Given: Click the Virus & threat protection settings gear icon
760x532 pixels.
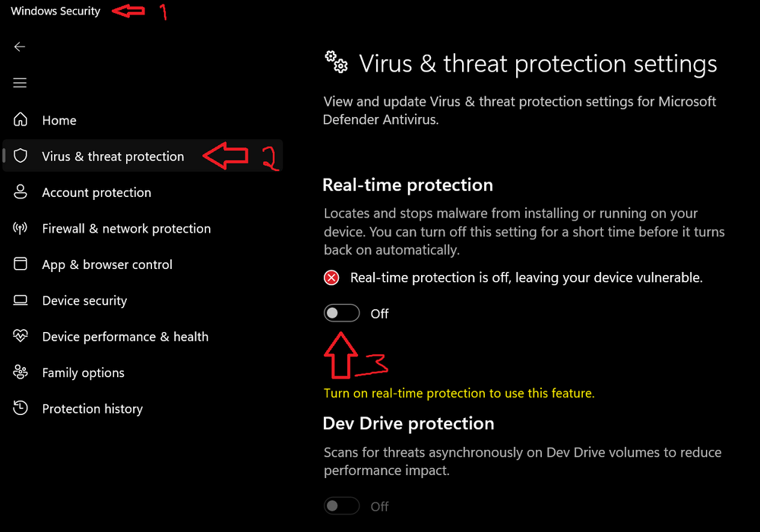Looking at the screenshot, I should tap(337, 62).
